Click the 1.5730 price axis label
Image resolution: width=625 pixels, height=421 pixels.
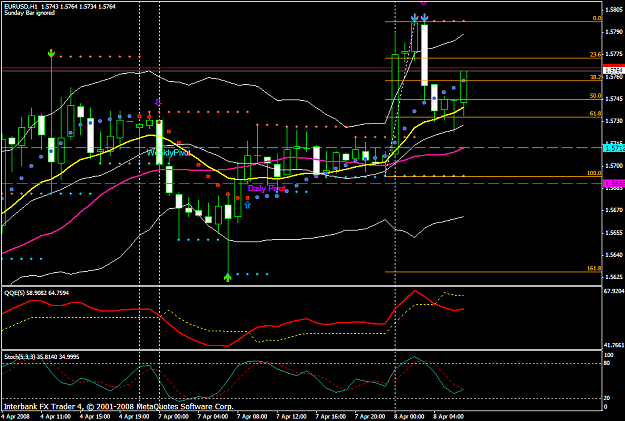(614, 121)
